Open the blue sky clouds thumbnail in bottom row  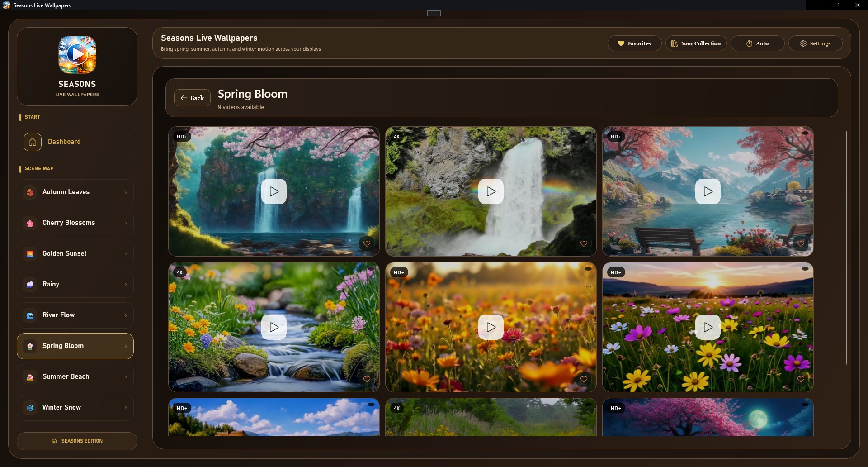click(x=274, y=417)
